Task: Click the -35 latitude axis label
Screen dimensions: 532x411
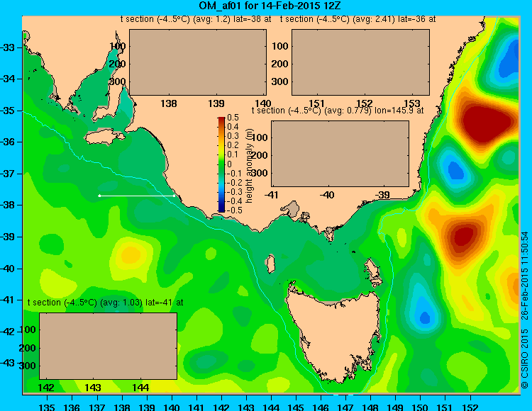Action: pos(8,111)
